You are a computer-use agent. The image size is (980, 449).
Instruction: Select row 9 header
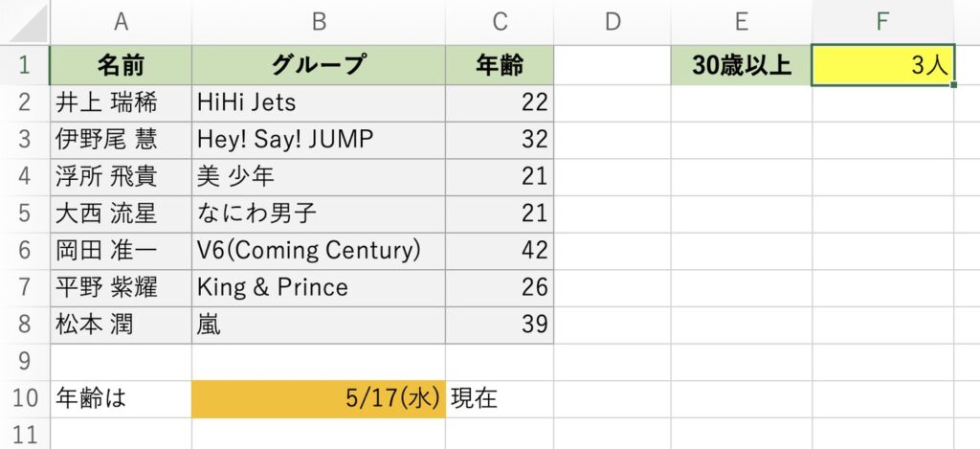(x=24, y=362)
